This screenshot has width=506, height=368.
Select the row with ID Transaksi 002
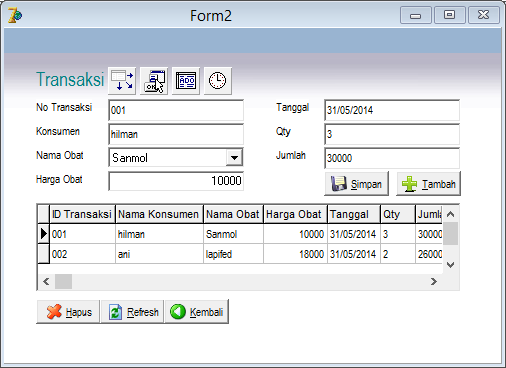240,254
